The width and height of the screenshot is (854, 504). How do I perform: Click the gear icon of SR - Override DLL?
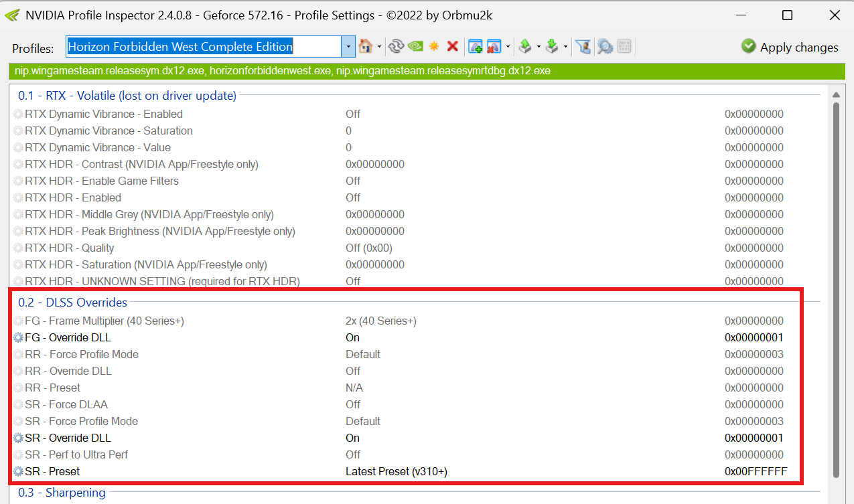(18, 438)
